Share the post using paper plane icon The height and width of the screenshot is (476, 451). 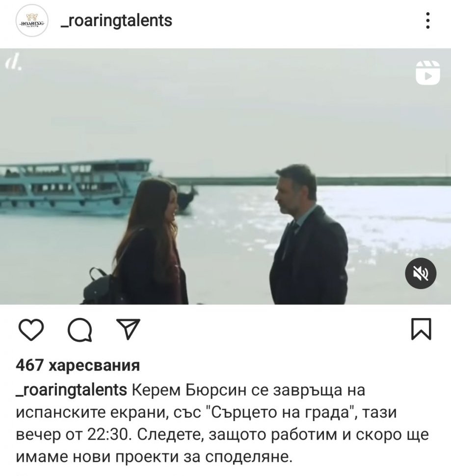point(128,329)
